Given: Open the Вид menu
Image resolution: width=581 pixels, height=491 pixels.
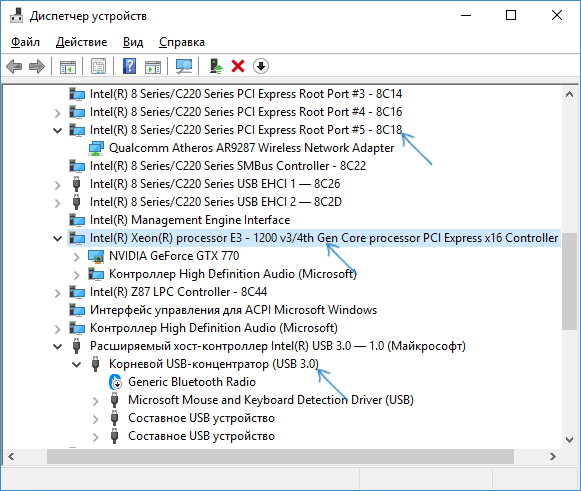Looking at the screenshot, I should point(133,42).
